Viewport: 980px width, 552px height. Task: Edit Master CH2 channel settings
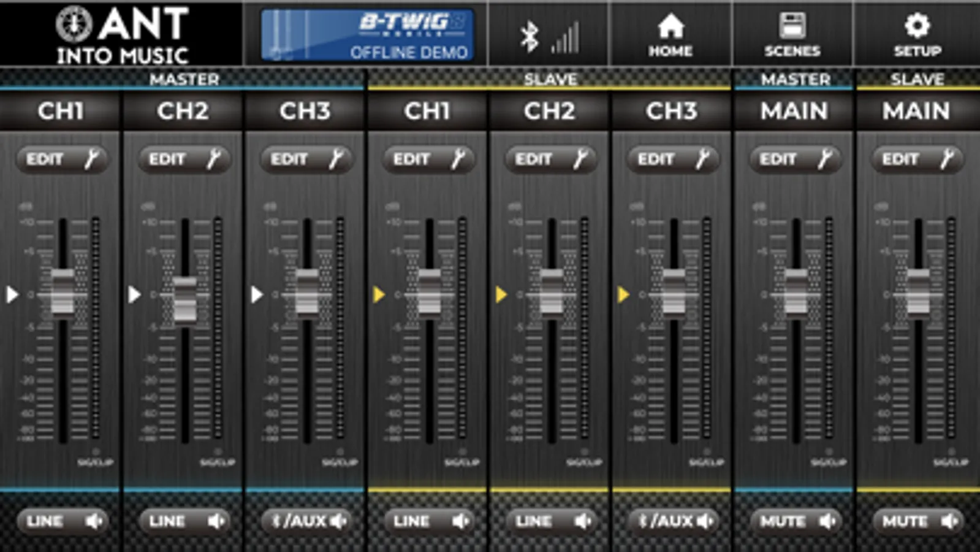point(184,159)
